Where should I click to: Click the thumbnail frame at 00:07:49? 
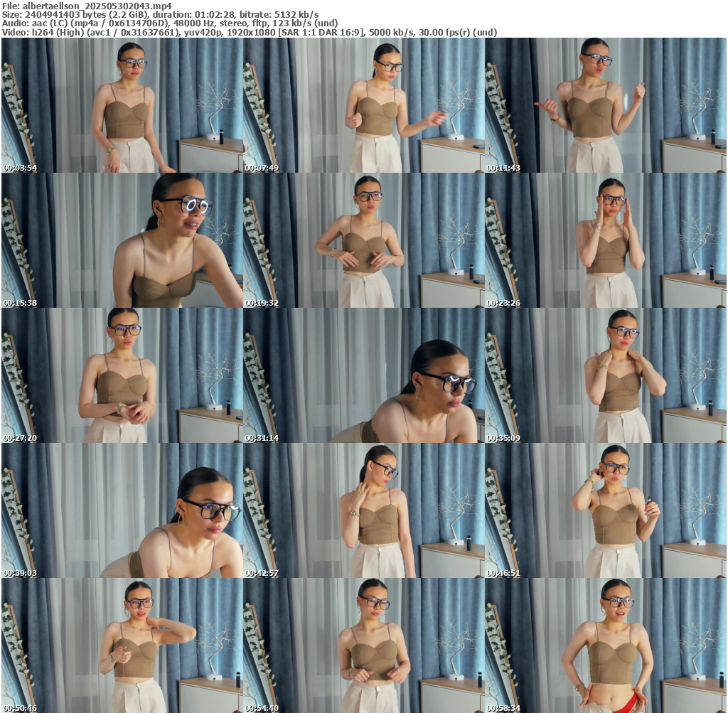[364, 105]
